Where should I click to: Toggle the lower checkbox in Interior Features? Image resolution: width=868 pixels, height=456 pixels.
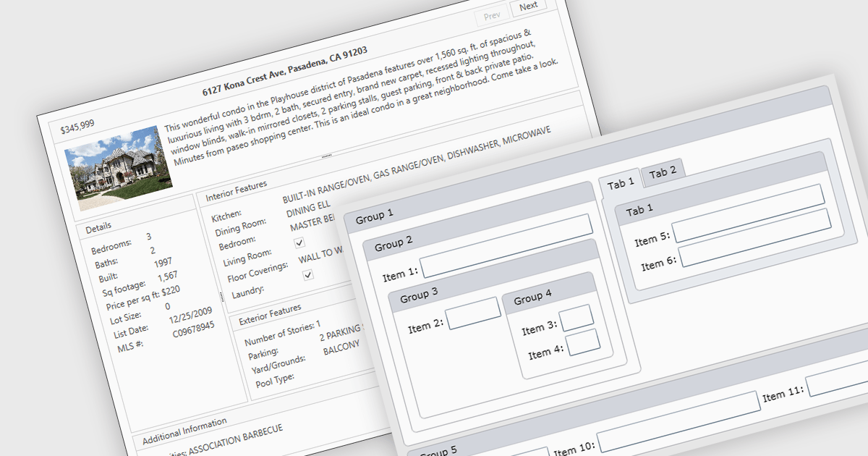[x=308, y=275]
